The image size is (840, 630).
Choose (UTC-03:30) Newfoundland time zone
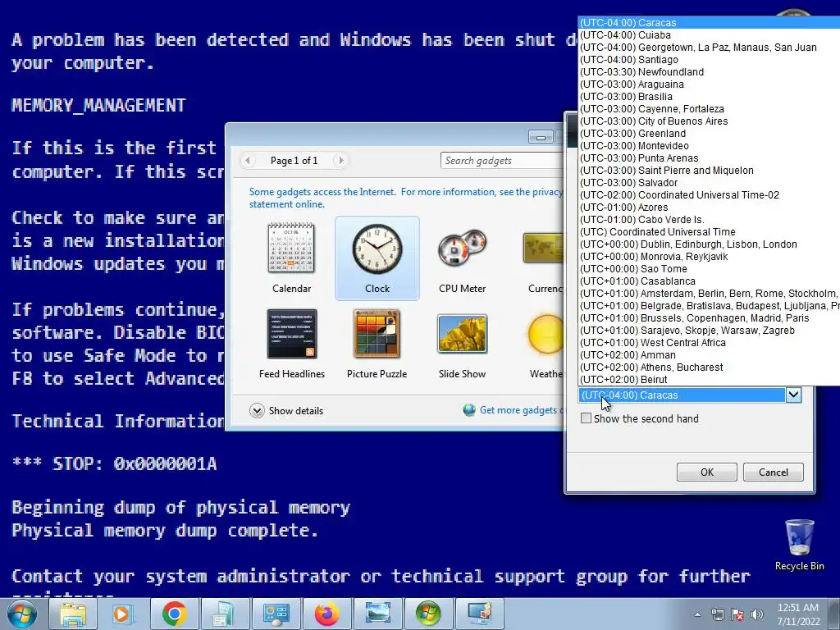tap(710, 72)
